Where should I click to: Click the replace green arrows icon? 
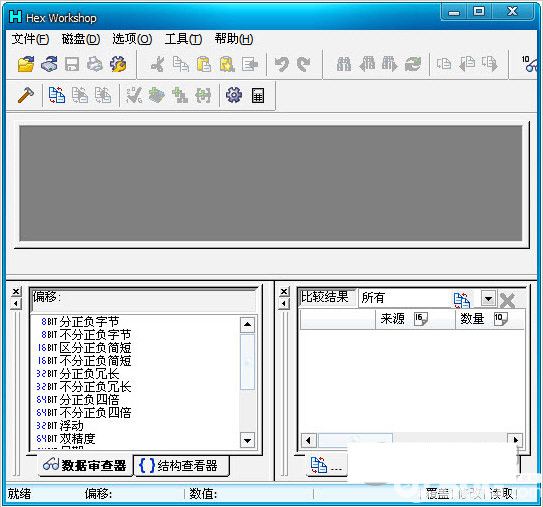[x=413, y=64]
